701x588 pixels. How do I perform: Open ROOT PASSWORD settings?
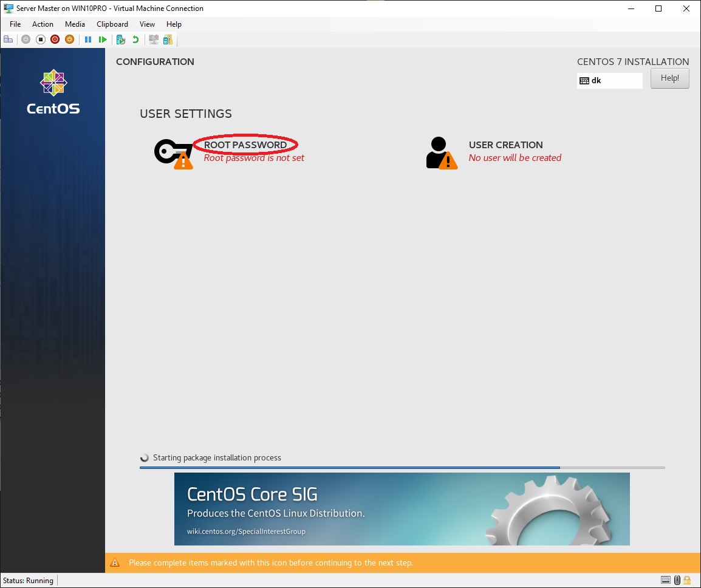click(x=245, y=145)
